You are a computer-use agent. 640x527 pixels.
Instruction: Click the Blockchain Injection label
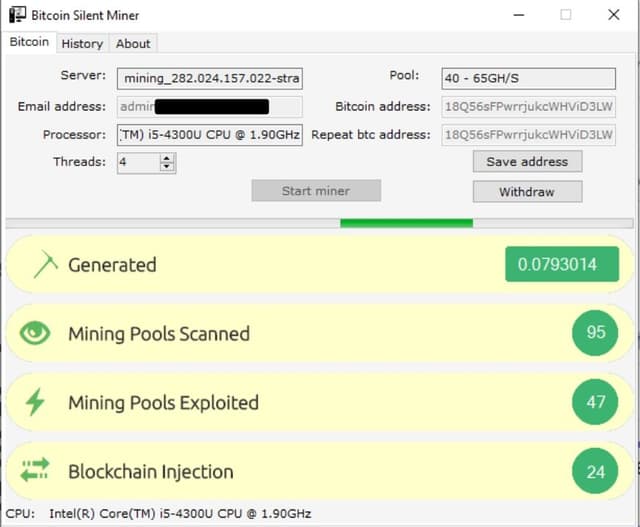coord(151,472)
